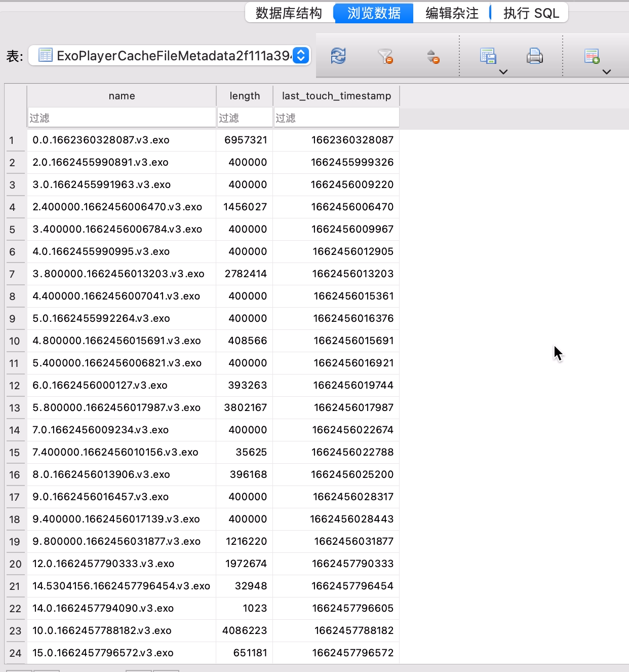Focus the filter field under length
The width and height of the screenshot is (629, 672).
click(x=245, y=118)
